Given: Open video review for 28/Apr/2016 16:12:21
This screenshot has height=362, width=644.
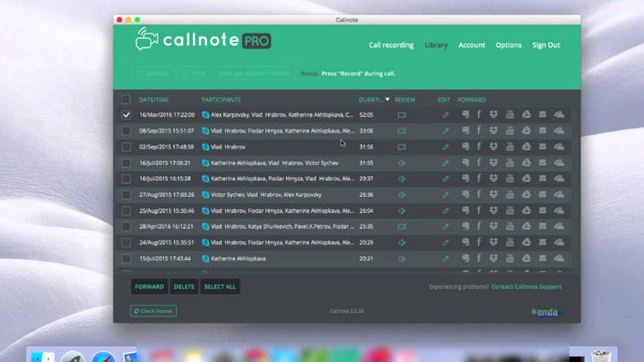Looking at the screenshot, I should [x=402, y=226].
